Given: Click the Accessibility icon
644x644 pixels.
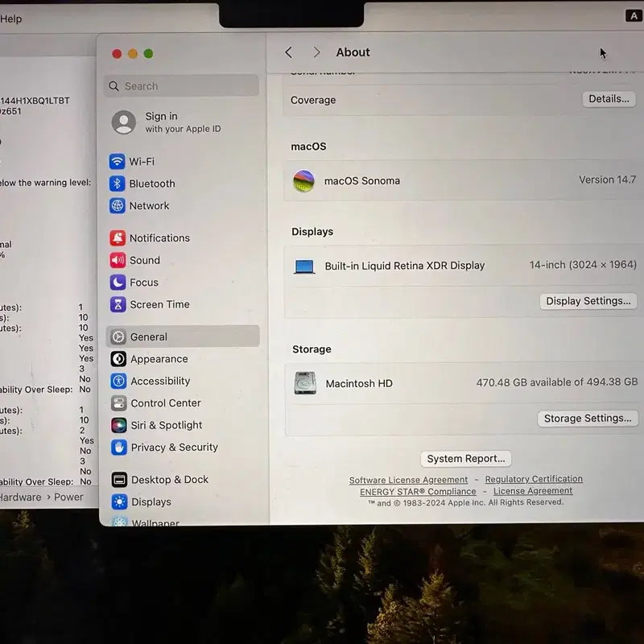Looking at the screenshot, I should coord(118,381).
